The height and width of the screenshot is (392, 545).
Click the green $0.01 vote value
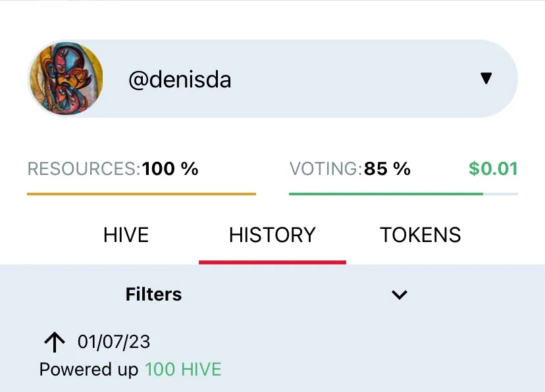click(493, 169)
